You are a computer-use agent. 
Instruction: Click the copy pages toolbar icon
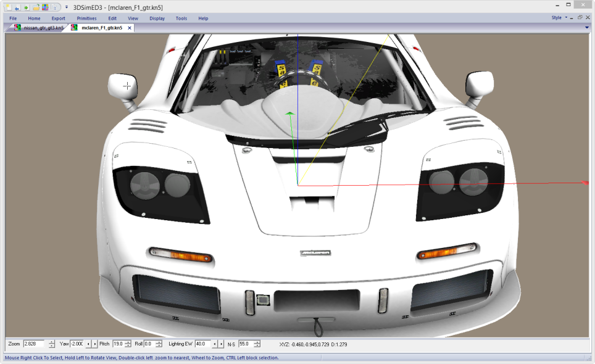[54, 7]
